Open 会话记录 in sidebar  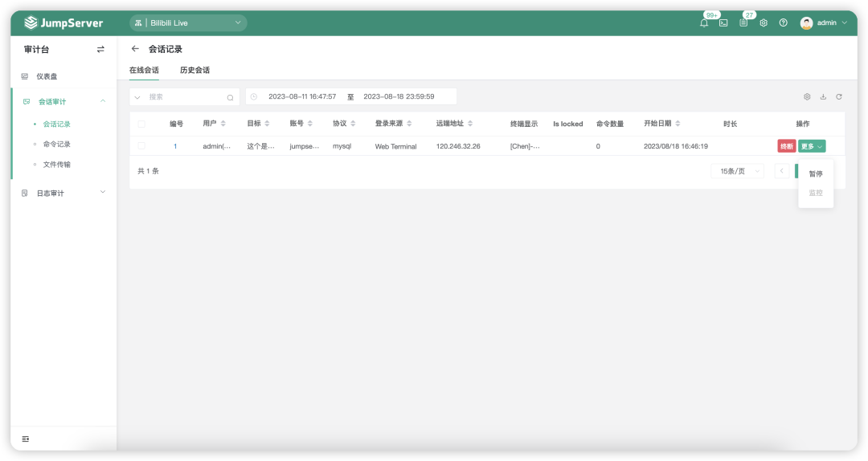[x=56, y=124]
